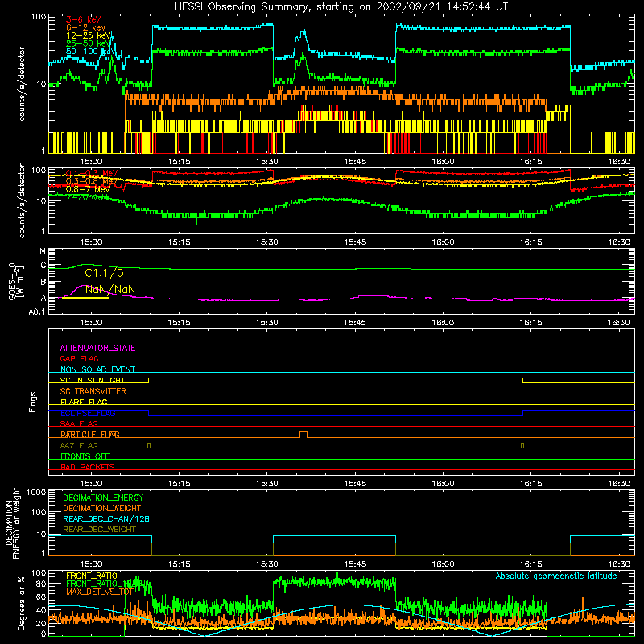Click the PARTICLE_FLAG label
The height and width of the screenshot is (644, 644).
point(90,435)
